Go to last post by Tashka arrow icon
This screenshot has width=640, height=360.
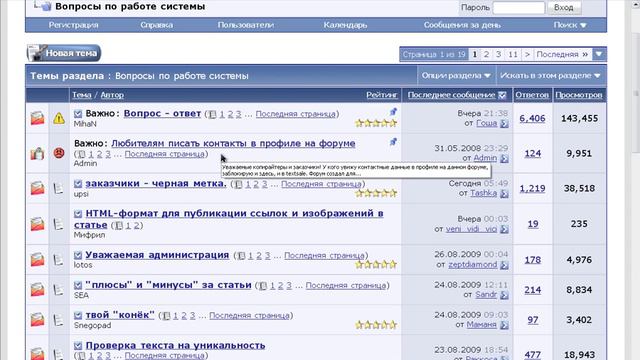(x=504, y=194)
